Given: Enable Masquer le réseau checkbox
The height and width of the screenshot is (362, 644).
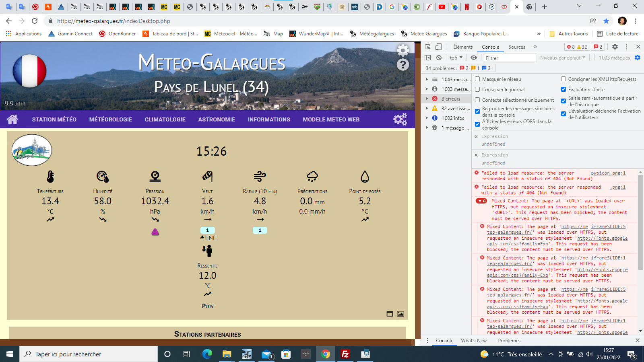Looking at the screenshot, I should (x=477, y=79).
